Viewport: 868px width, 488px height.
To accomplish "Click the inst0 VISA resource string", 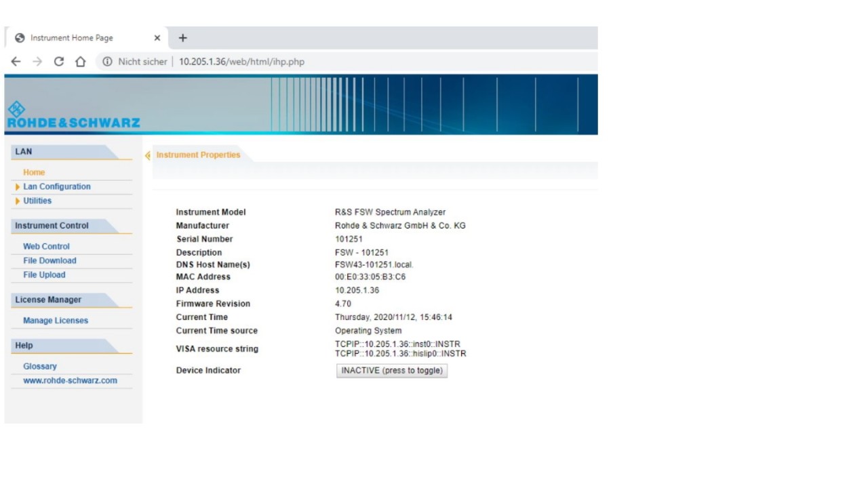I will [397, 344].
